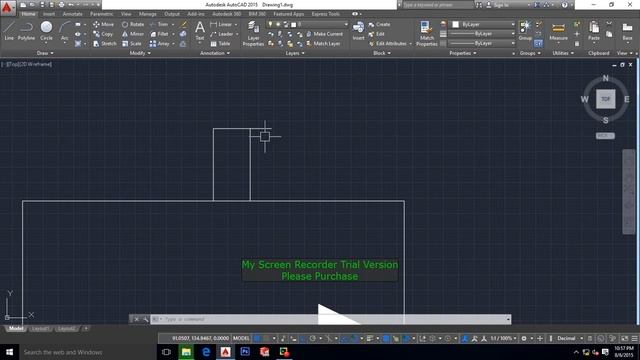Open the Decimal units dropdown

pos(570,338)
